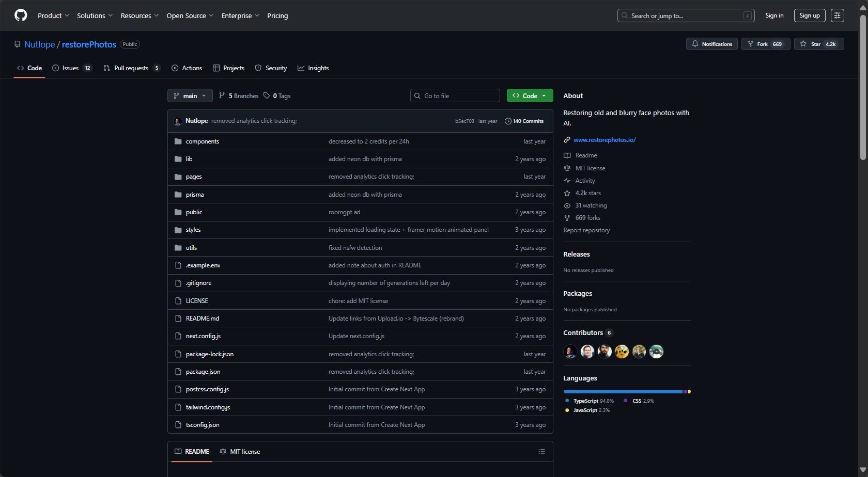Switch to the Pull requests tab

tap(132, 68)
